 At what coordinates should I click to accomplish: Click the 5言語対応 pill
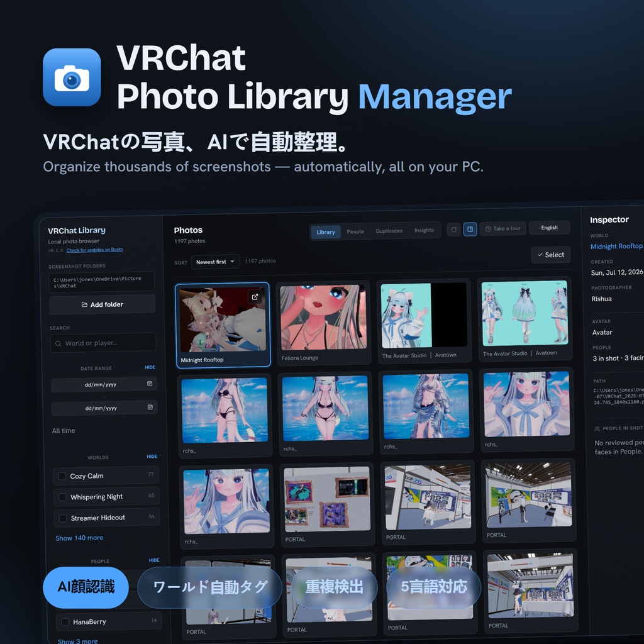[434, 587]
